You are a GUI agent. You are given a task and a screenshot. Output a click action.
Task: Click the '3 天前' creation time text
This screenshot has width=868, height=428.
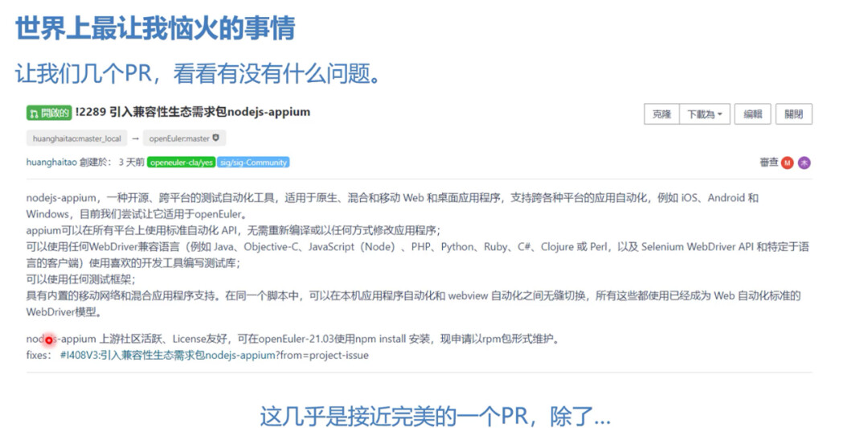(x=131, y=163)
